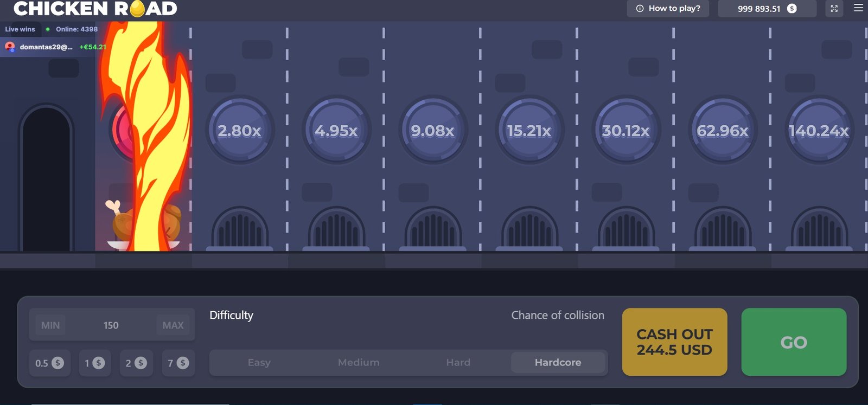Viewport: 868px width, 405px height.
Task: Click the 62.96x multiplier manhole
Action: [723, 131]
